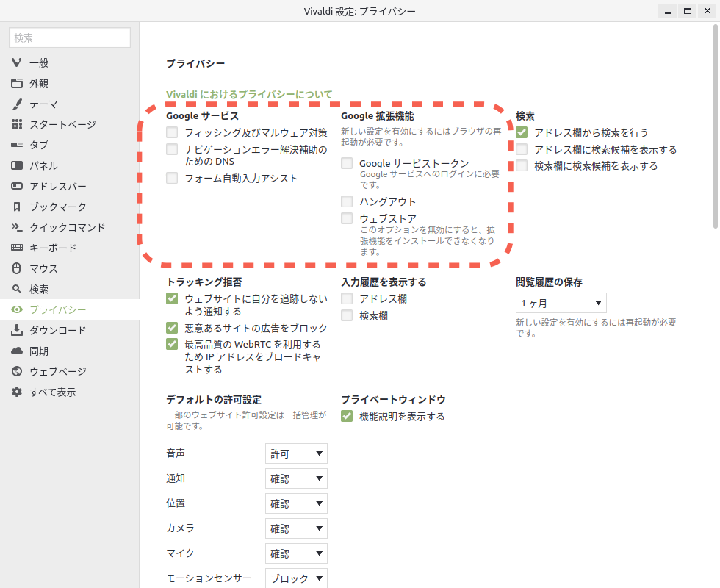Click the window icon next to 外観
720x588 pixels.
click(x=16, y=83)
